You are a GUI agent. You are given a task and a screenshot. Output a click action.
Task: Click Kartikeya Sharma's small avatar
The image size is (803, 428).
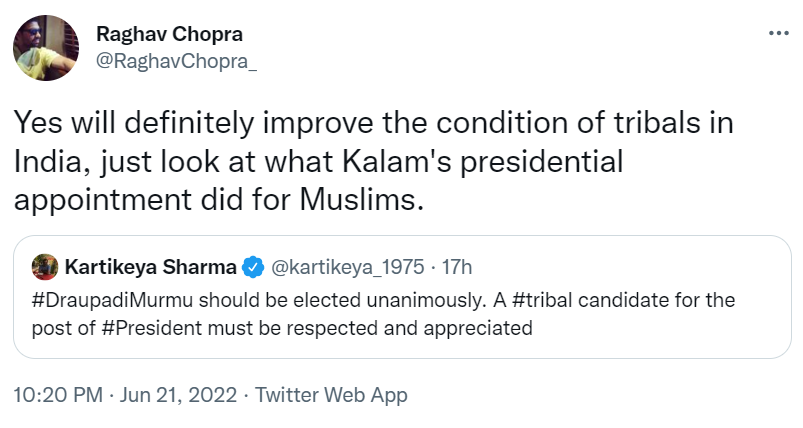coord(45,267)
